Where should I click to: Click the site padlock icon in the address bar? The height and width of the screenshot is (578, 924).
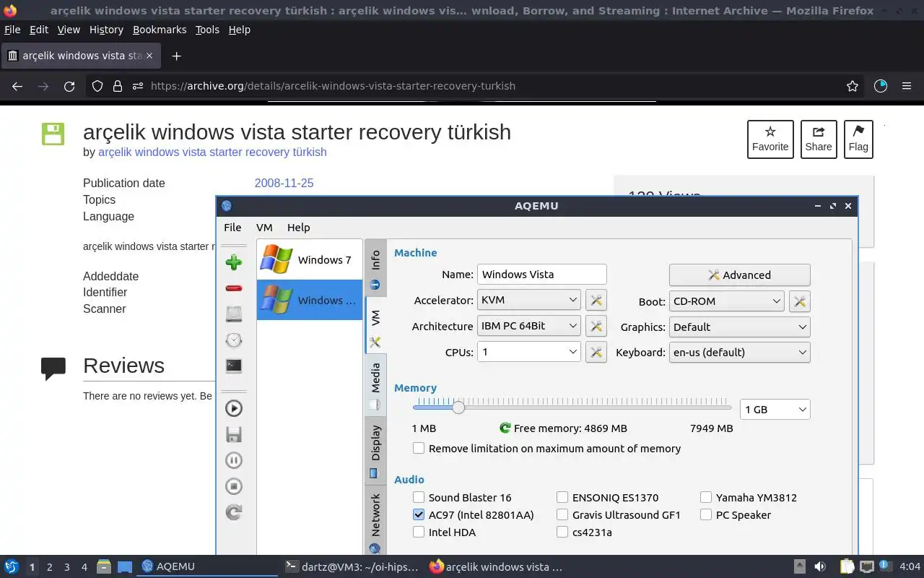118,86
